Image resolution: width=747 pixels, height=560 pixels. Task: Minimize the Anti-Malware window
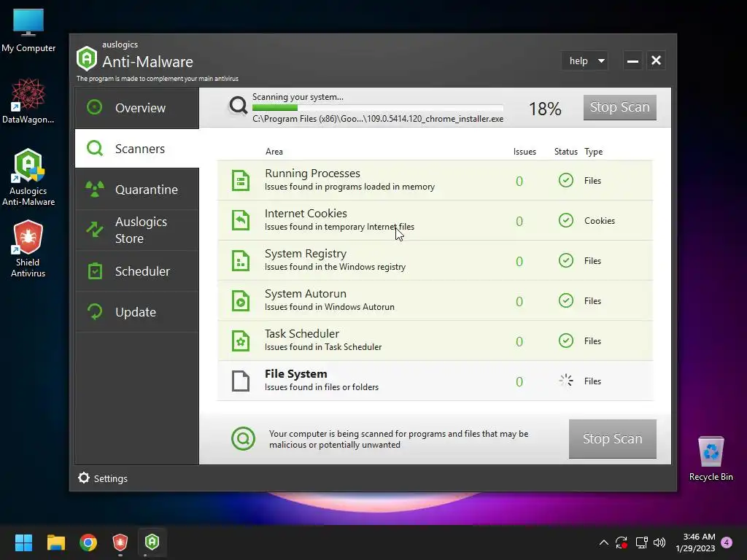coord(632,61)
